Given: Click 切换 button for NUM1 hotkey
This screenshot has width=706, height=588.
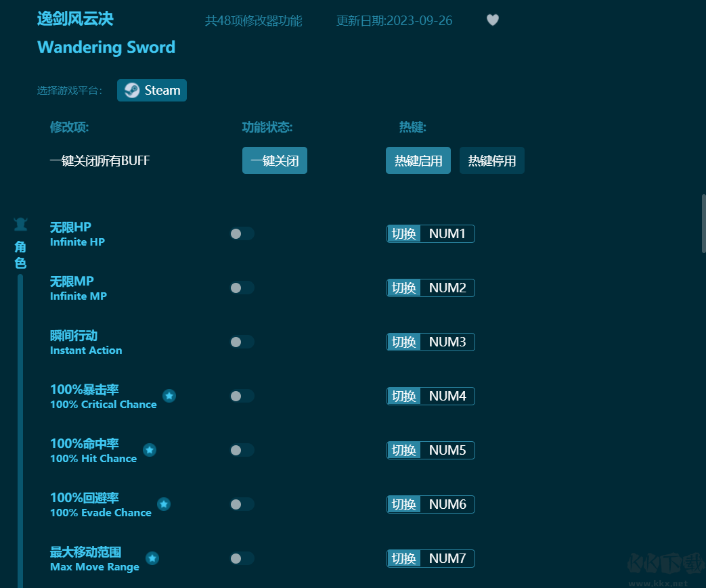Looking at the screenshot, I should coord(404,233).
